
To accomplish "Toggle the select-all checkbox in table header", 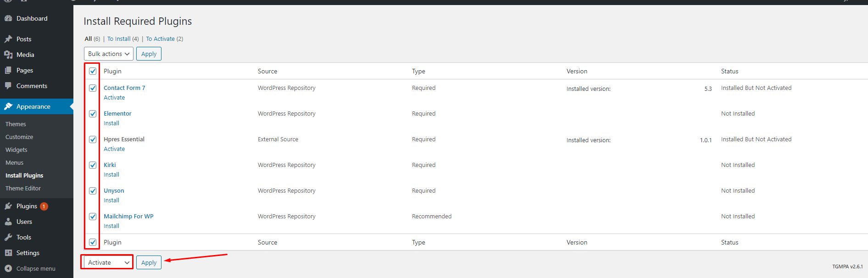I will 93,71.
